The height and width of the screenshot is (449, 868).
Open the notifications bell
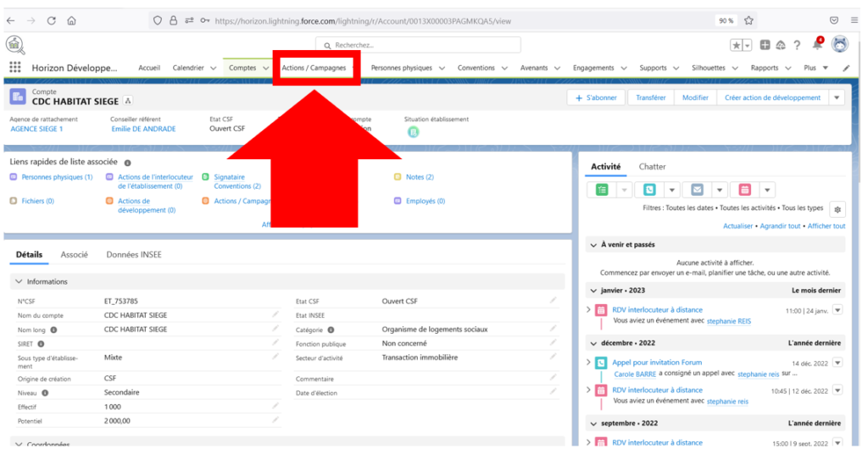click(x=818, y=45)
